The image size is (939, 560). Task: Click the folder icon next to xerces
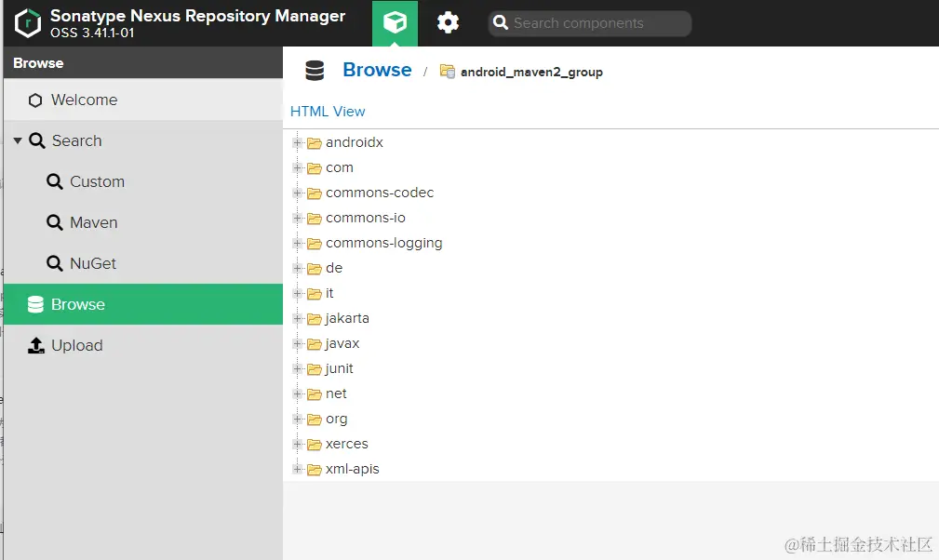[315, 445]
